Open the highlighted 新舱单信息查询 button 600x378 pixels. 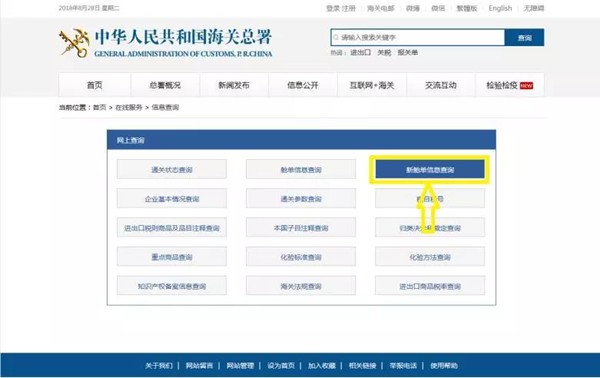click(430, 169)
